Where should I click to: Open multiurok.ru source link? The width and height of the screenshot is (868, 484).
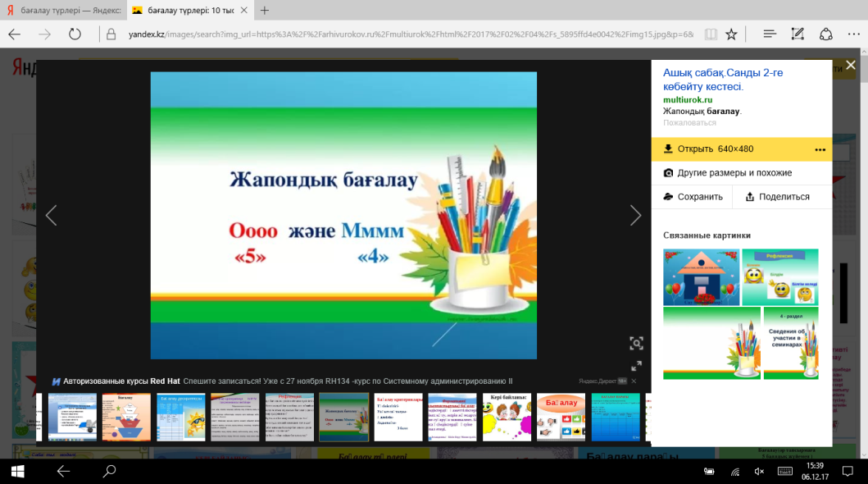(x=688, y=99)
